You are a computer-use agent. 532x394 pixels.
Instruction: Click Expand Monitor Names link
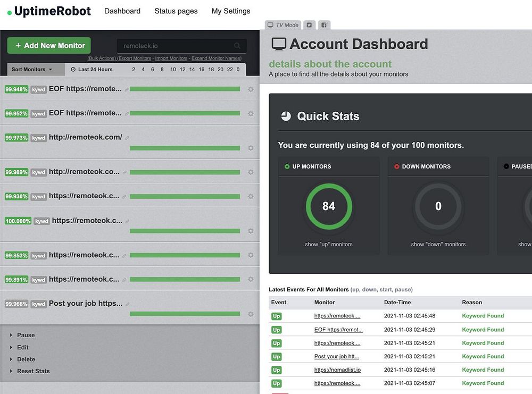tap(217, 58)
